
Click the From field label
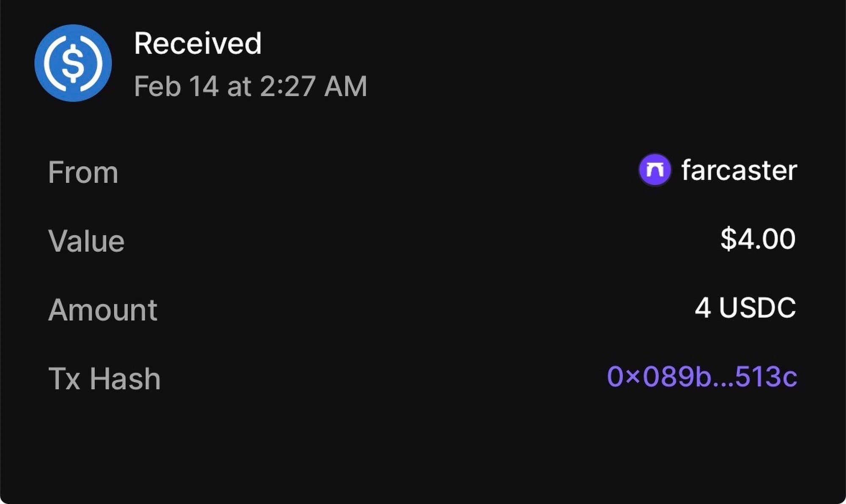(83, 173)
